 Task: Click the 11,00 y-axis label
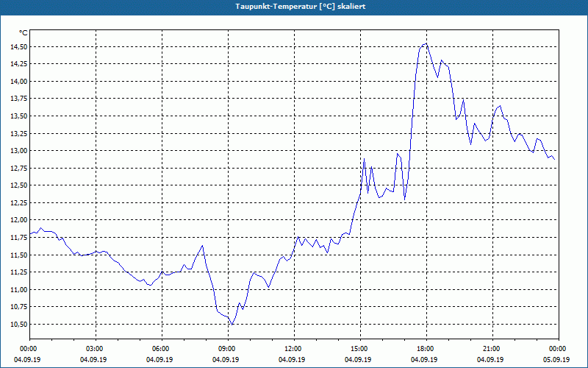click(18, 289)
